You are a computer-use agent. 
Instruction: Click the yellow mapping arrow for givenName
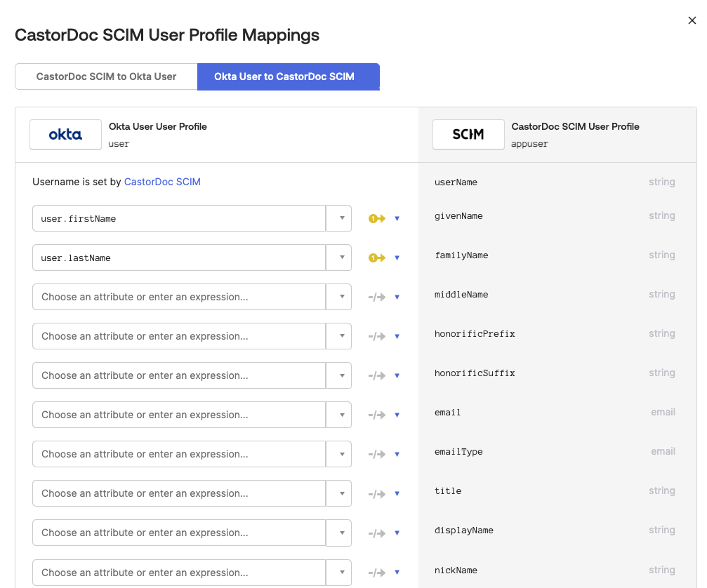[x=378, y=219]
